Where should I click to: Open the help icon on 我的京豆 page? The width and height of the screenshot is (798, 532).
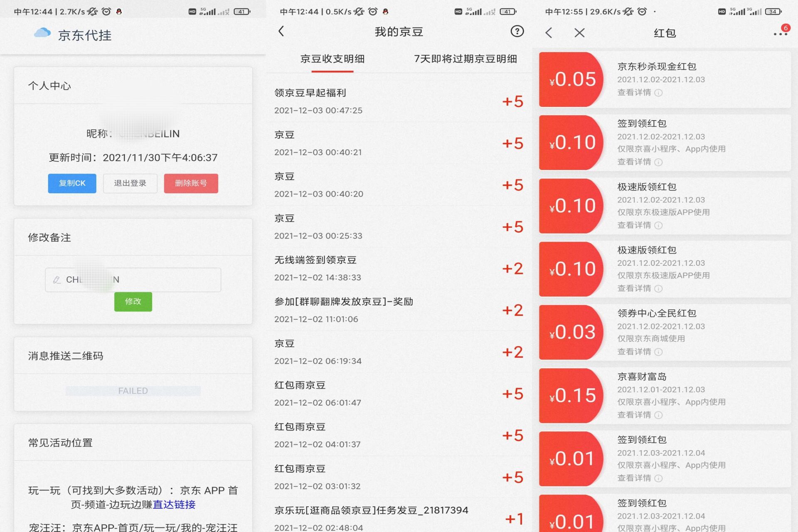[517, 31]
